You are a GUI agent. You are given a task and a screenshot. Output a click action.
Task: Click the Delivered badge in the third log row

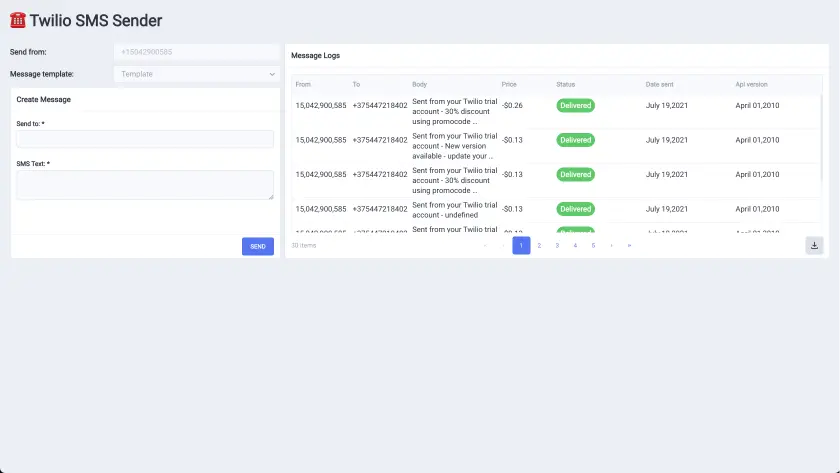(575, 174)
